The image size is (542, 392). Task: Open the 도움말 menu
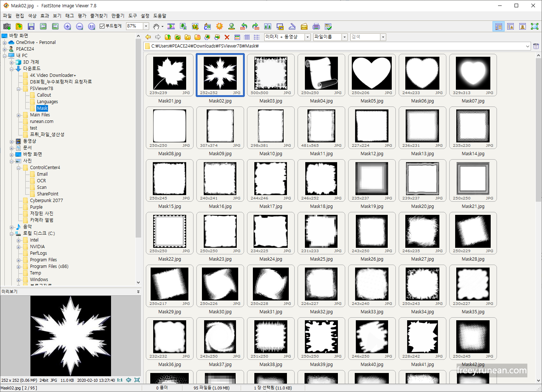[x=160, y=16]
